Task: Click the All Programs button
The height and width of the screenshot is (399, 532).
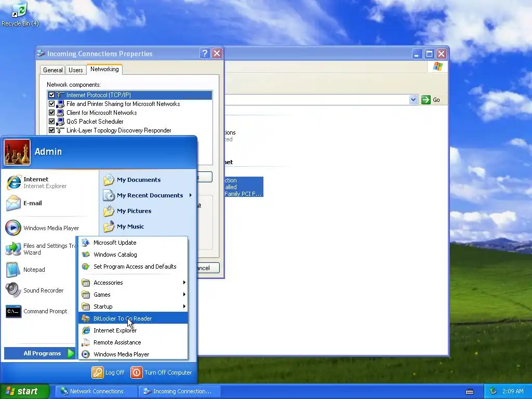Action: tap(39, 353)
